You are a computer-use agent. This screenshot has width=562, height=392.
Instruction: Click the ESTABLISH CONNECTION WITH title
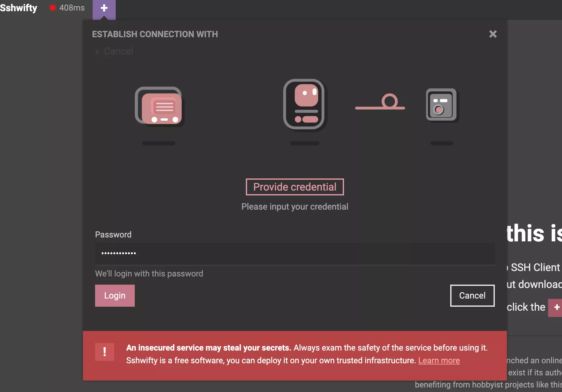(155, 34)
